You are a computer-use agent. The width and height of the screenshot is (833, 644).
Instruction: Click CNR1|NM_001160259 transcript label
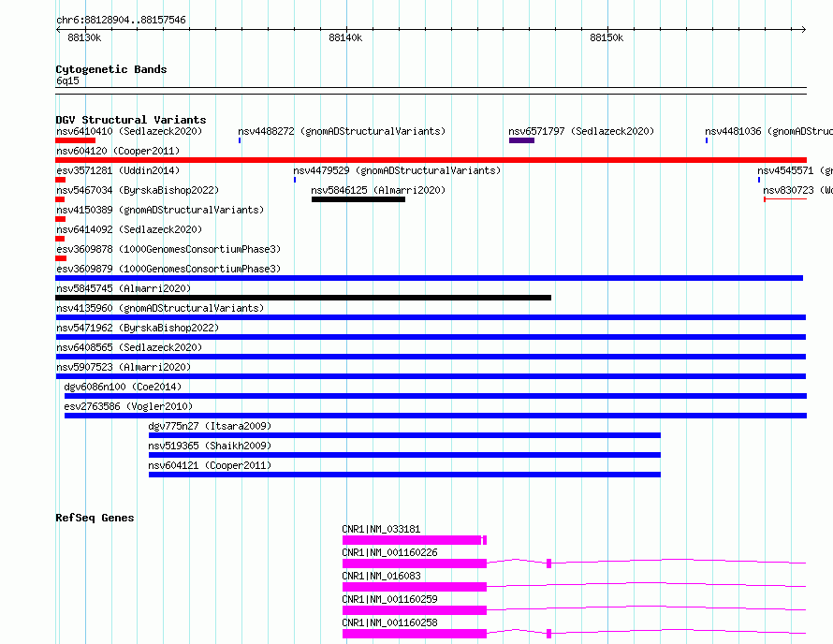tap(389, 599)
